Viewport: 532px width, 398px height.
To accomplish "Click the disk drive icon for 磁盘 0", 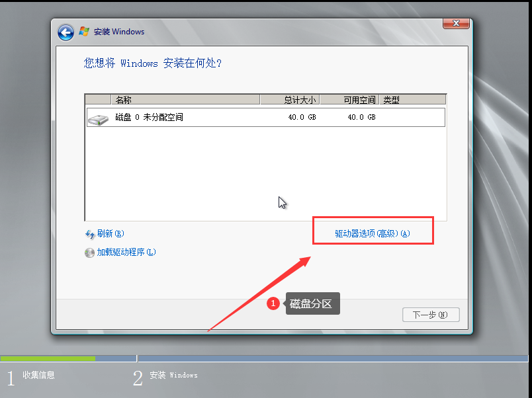I will coord(98,119).
